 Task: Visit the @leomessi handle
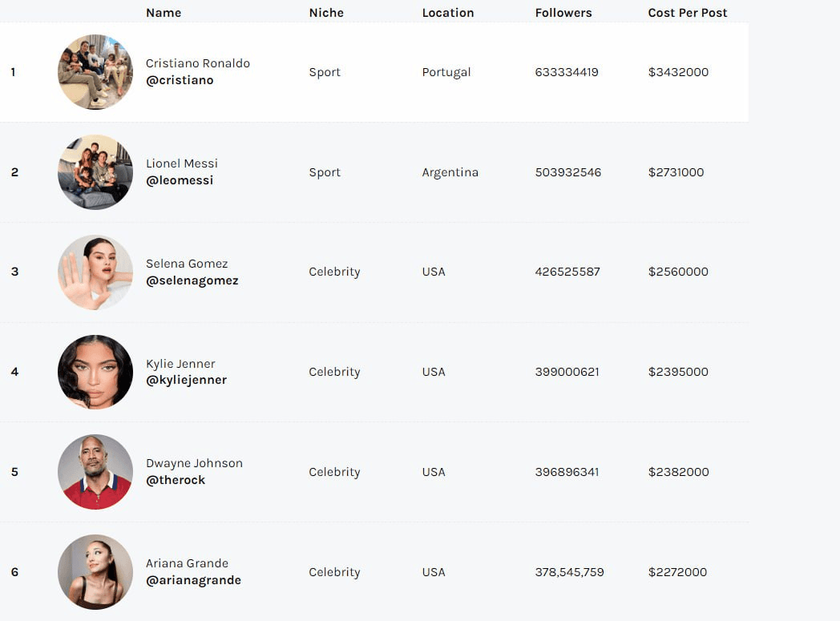coord(180,180)
